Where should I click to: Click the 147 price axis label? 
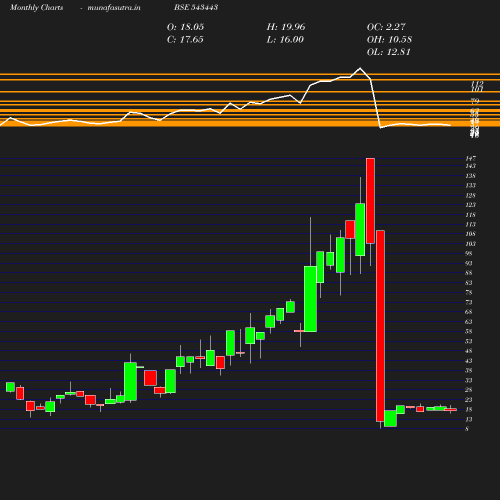471,158
